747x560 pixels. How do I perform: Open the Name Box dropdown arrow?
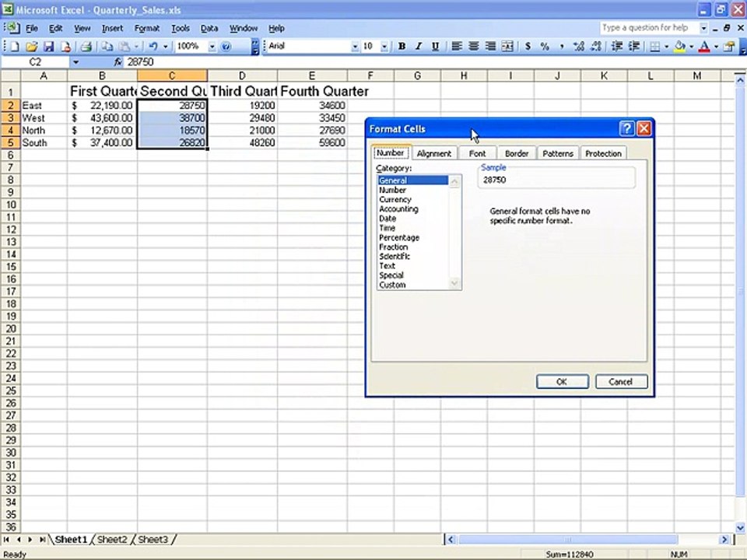[x=75, y=62]
